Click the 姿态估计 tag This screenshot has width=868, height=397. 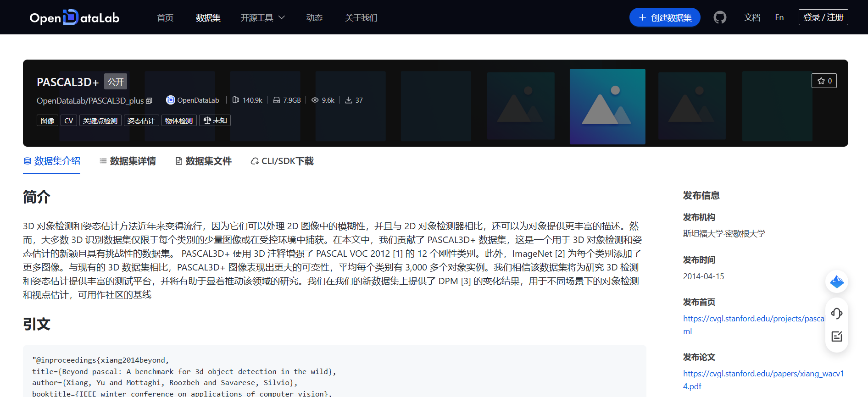(141, 121)
